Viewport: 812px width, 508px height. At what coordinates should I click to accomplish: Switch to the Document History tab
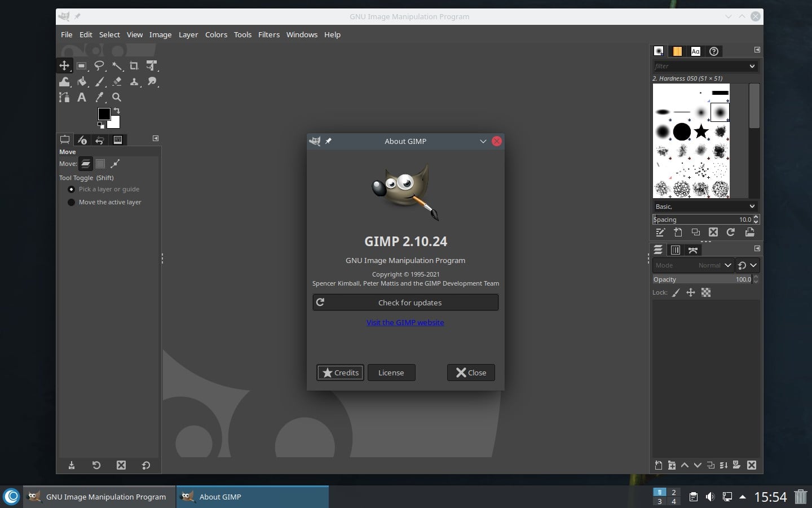tap(714, 51)
